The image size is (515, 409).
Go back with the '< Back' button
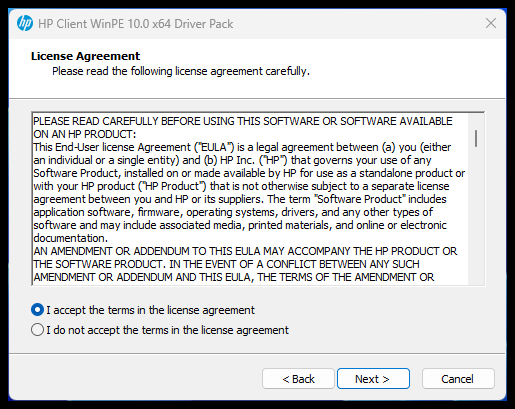click(298, 379)
